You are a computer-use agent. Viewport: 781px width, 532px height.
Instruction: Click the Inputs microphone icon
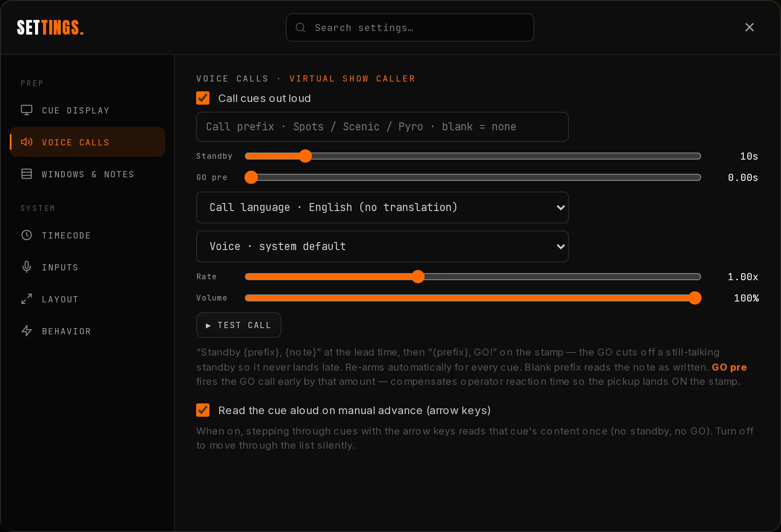pos(27,267)
